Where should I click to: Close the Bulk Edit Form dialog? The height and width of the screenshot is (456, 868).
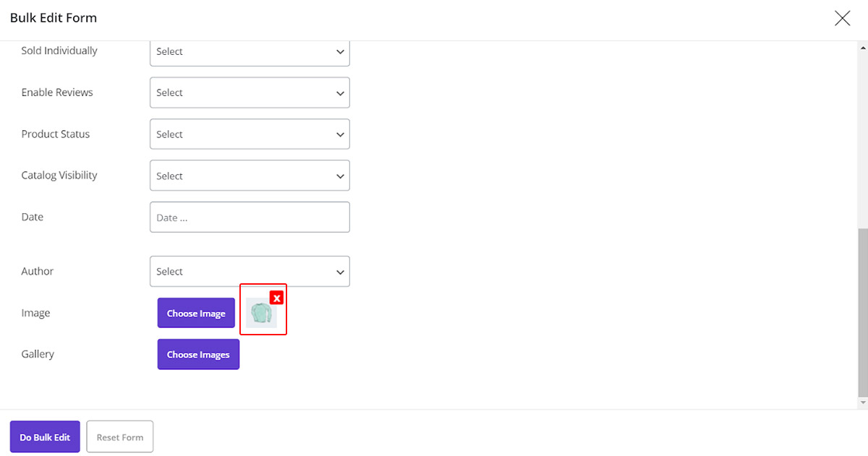pos(842,19)
